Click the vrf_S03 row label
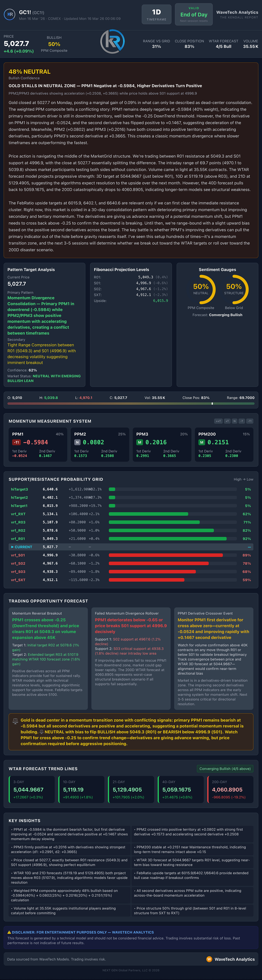 pyautogui.click(x=18, y=572)
